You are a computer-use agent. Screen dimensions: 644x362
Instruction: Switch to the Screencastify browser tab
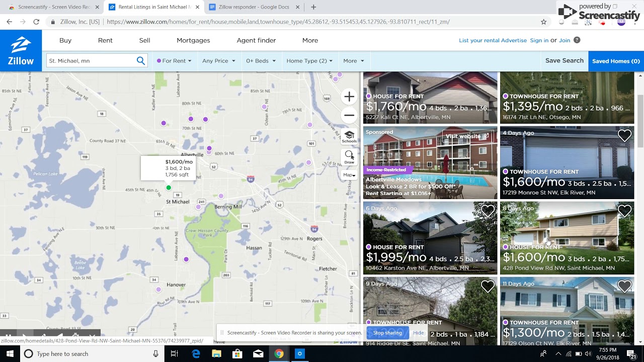54,7
